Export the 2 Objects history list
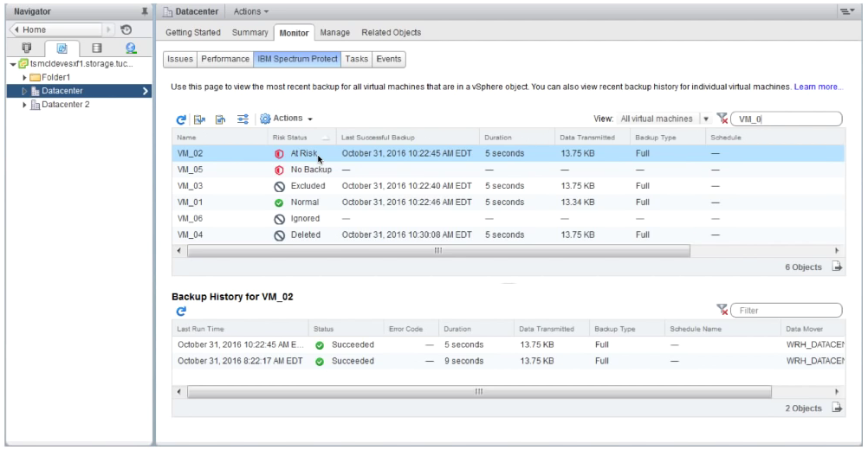 tap(837, 408)
